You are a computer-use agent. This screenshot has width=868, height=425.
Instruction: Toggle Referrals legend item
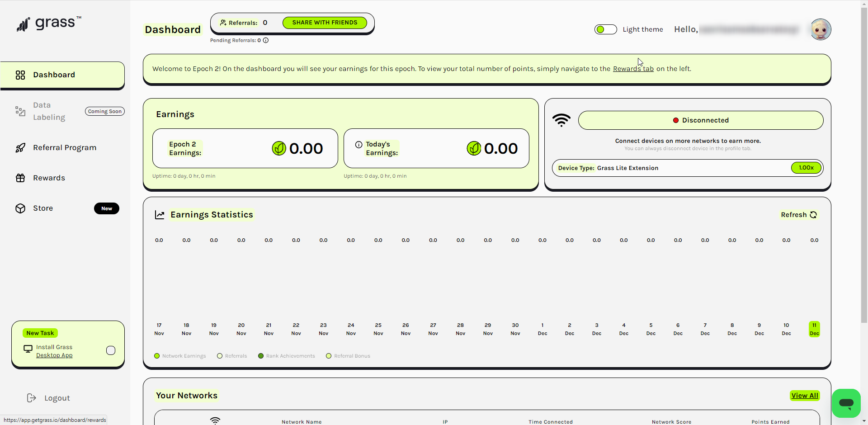tap(232, 356)
